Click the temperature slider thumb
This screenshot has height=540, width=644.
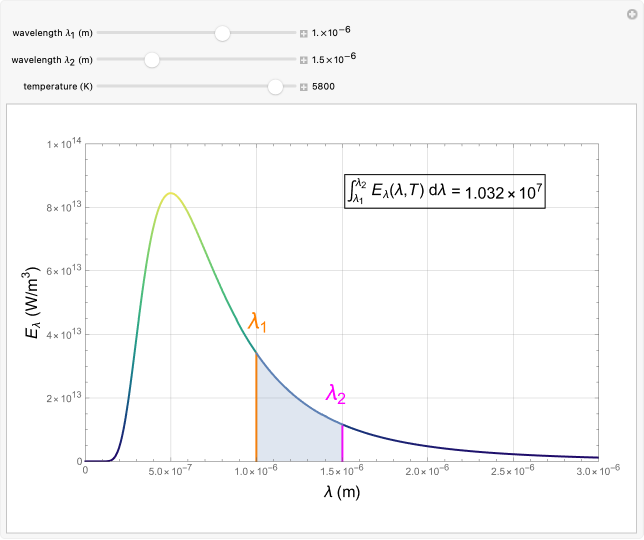point(275,87)
